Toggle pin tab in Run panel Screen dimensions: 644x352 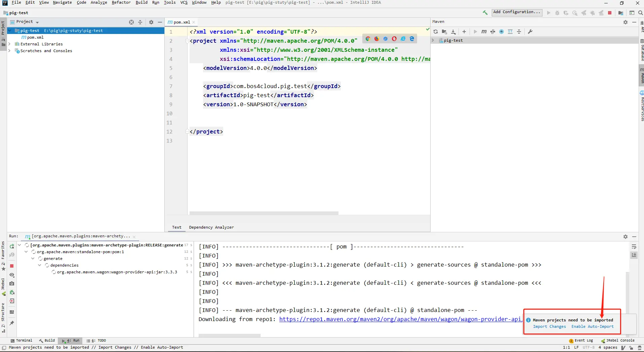click(x=12, y=323)
